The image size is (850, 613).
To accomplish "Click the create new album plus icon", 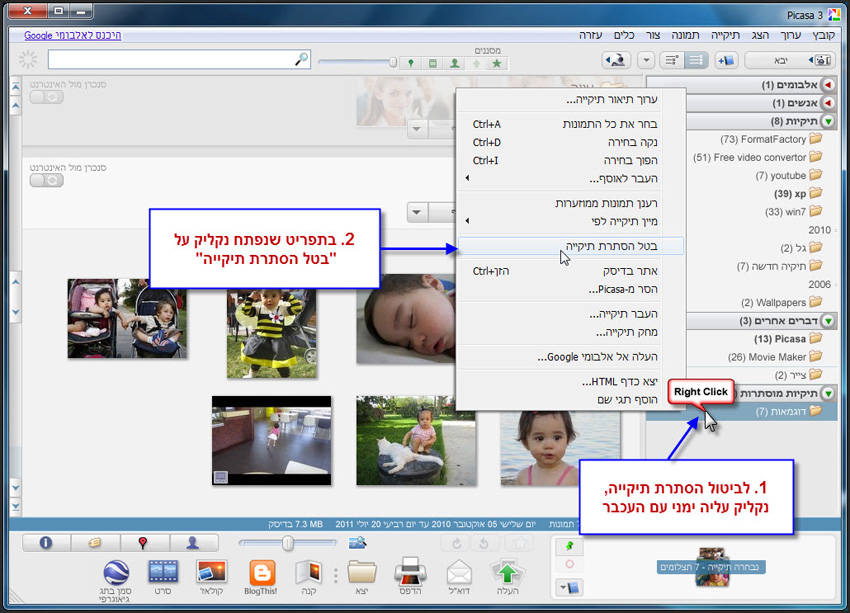I will tap(726, 60).
